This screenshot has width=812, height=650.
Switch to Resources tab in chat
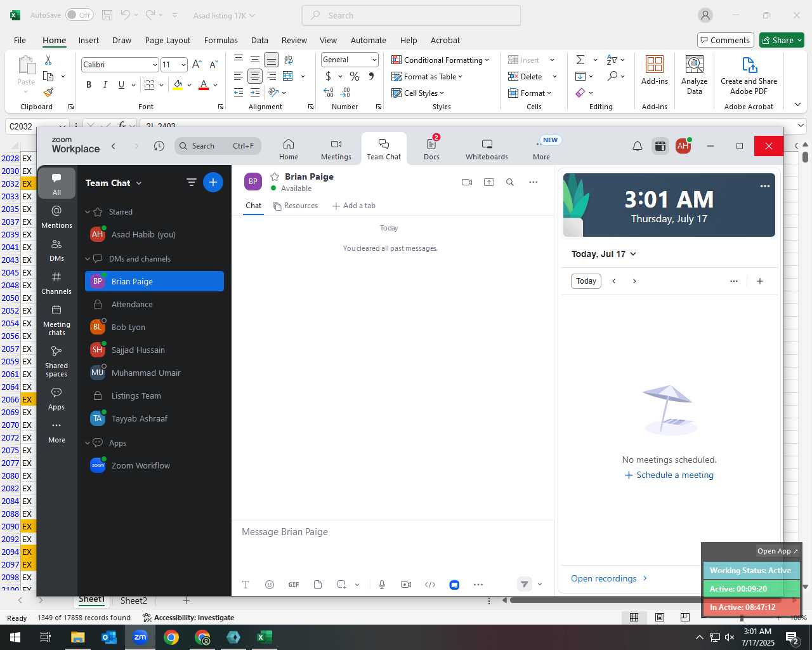tap(295, 206)
